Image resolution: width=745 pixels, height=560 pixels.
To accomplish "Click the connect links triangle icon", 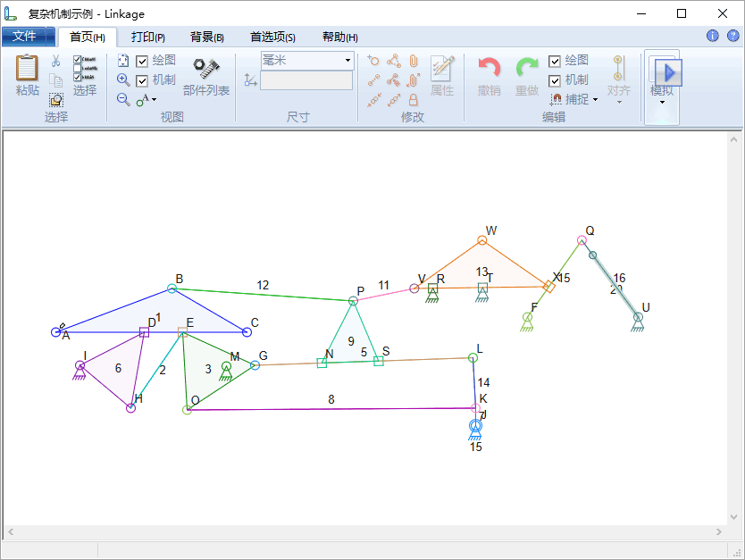I will click(x=393, y=61).
